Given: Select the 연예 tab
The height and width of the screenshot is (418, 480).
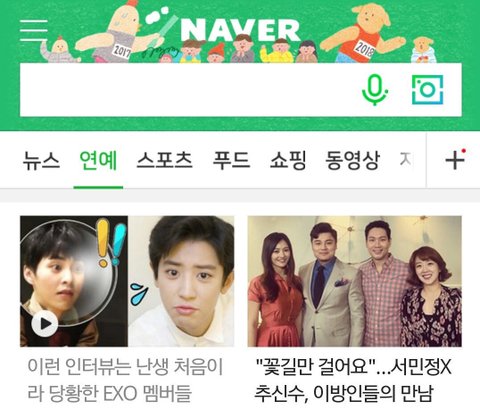Looking at the screenshot, I should pyautogui.click(x=98, y=161).
